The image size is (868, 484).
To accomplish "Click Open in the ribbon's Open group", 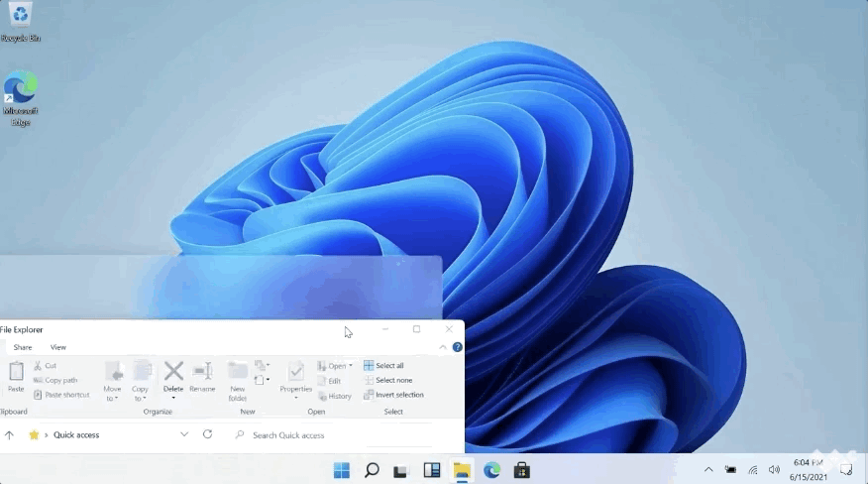I will (x=332, y=366).
